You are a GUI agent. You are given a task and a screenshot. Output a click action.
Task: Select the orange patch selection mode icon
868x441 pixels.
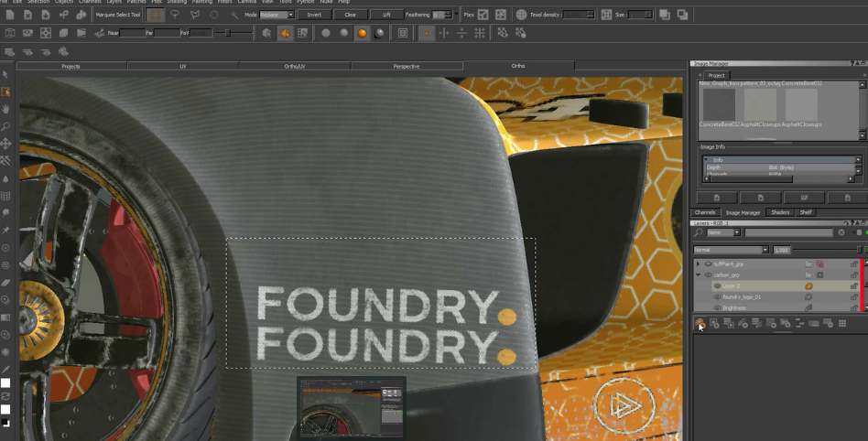tap(285, 33)
